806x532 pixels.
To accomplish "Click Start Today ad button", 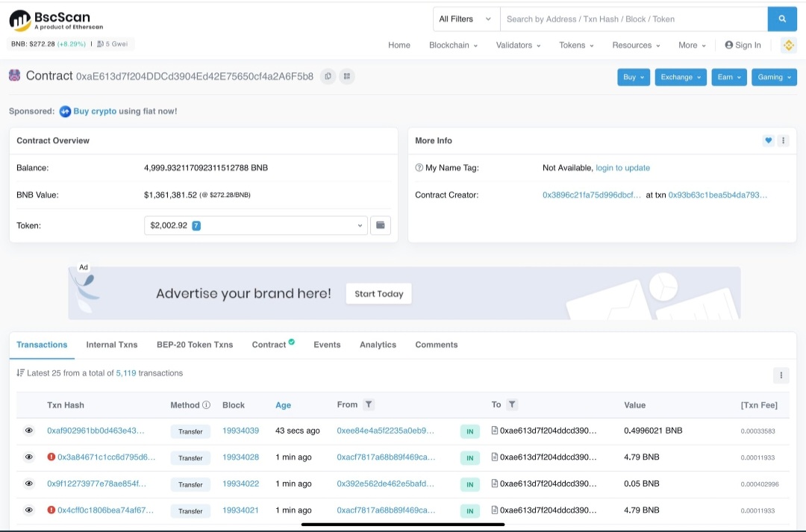I will 379,293.
